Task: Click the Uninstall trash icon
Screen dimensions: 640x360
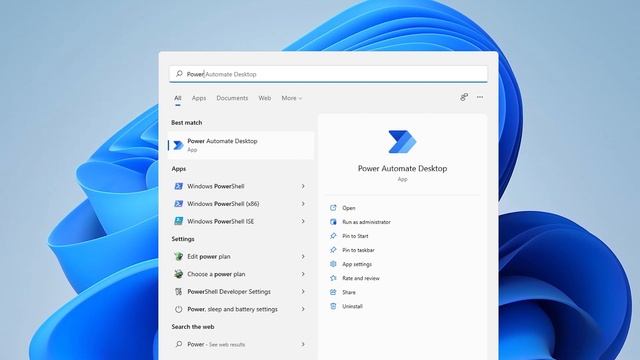Action: coord(333,306)
